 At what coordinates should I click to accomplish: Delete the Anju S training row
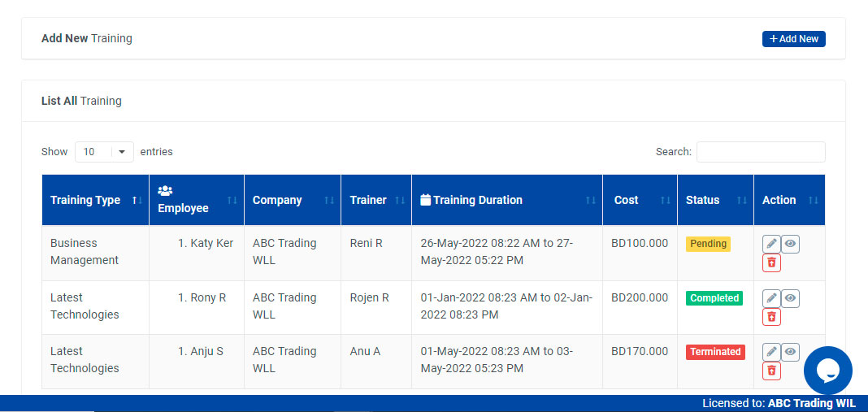[771, 371]
